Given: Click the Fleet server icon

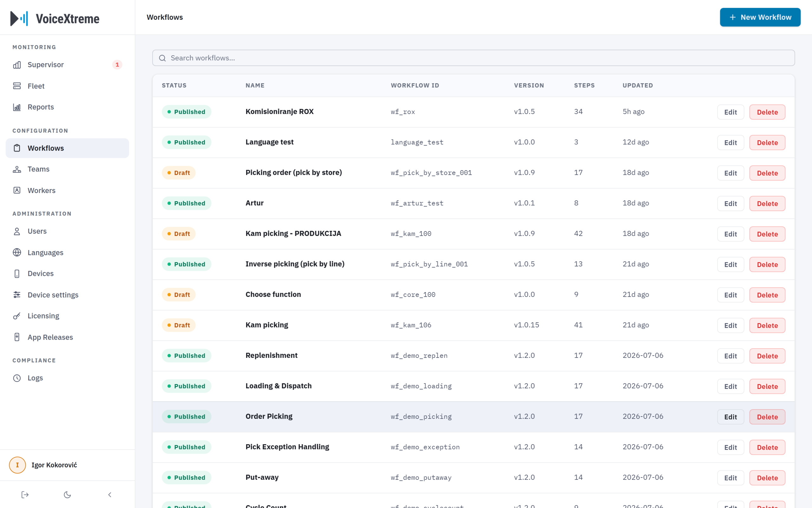Looking at the screenshot, I should [17, 86].
